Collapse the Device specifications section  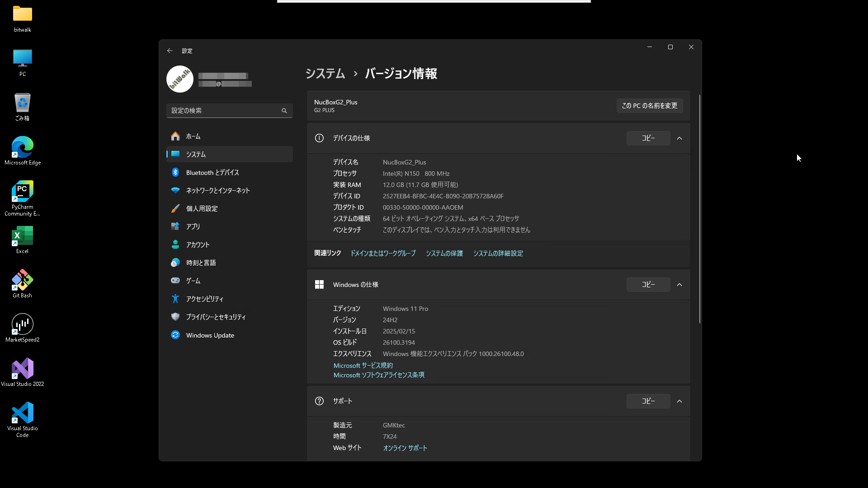[x=679, y=138]
